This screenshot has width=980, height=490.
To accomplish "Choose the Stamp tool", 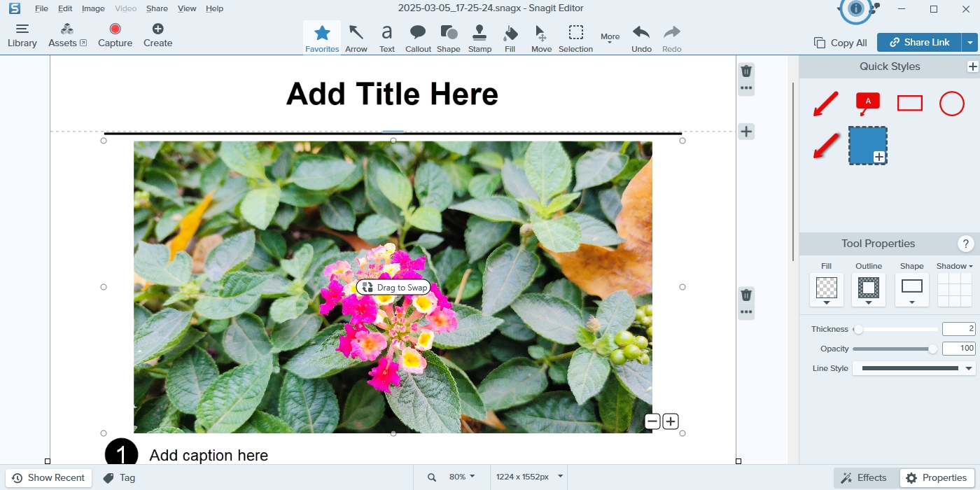I will 479,38.
